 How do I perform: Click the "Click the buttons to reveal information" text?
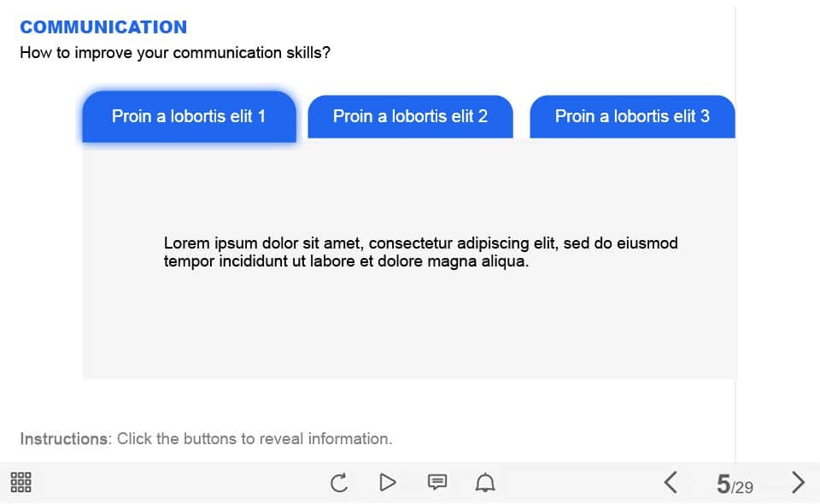click(255, 439)
